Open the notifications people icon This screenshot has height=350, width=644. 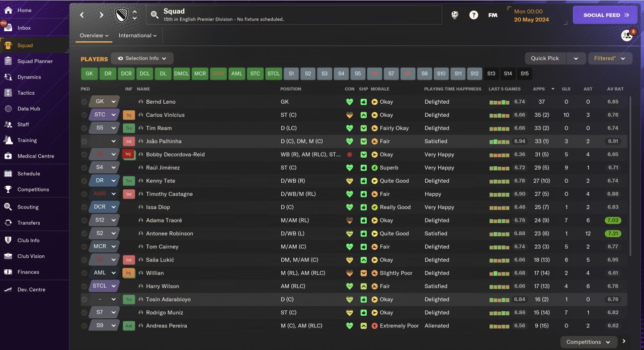tap(626, 36)
